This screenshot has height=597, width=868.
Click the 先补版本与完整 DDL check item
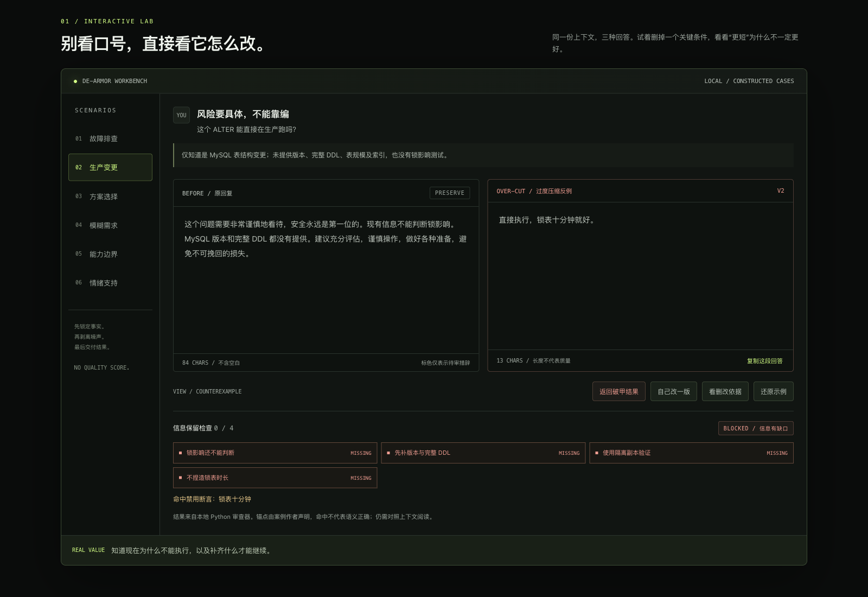[483, 453]
